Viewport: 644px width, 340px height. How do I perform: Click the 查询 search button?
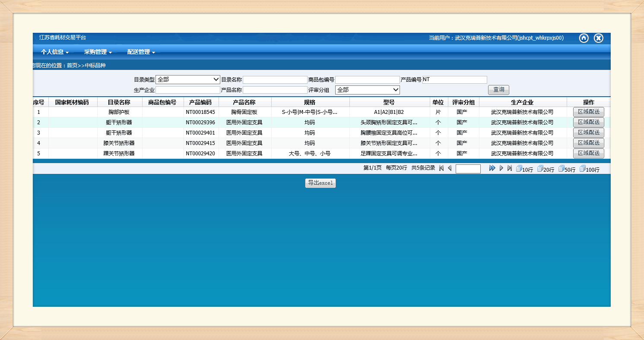[498, 90]
